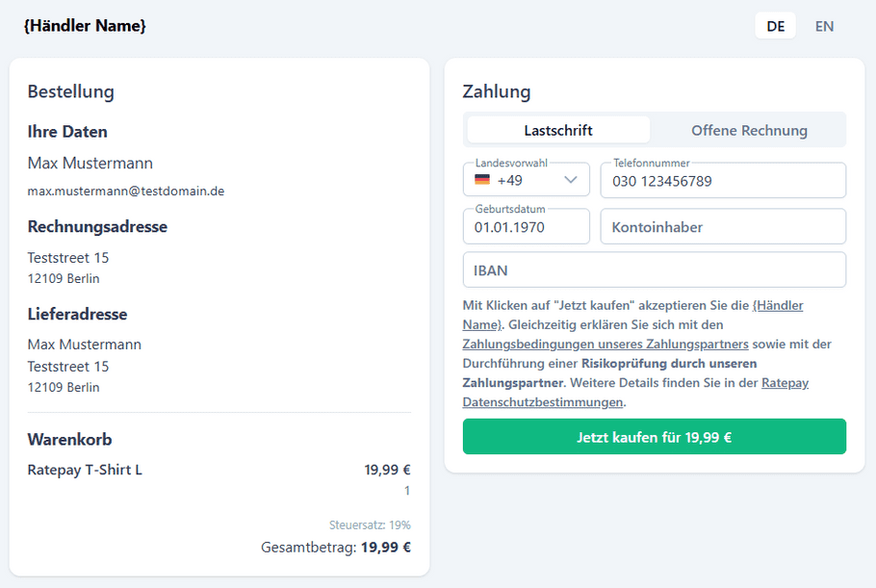Viewport: 876px width, 588px height.
Task: Click the Ihre Daten heading
Action: 67,132
